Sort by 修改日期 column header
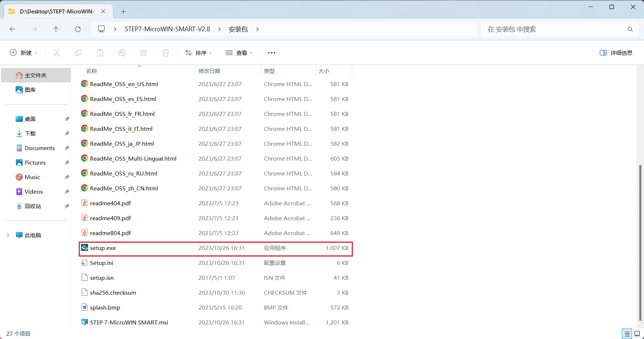The width and height of the screenshot is (644, 339). point(228,71)
